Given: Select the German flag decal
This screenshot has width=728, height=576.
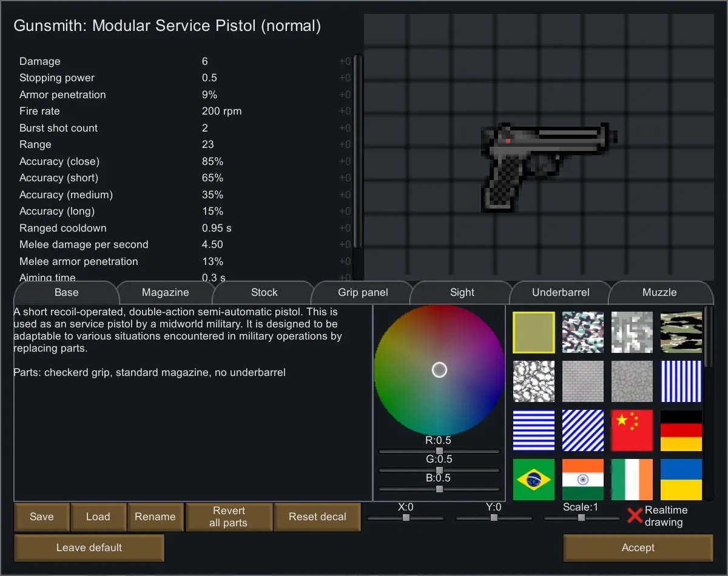Looking at the screenshot, I should [681, 430].
